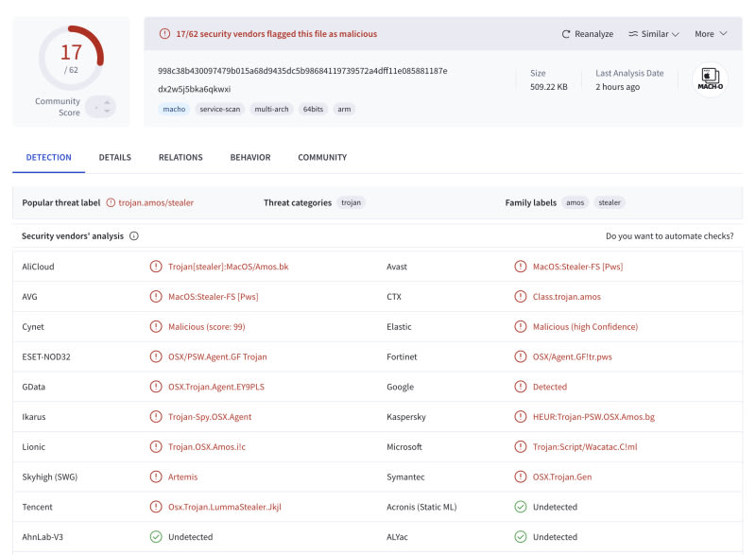Screen dimensions: 756x555
Task: Click the amos family label chip
Action: pos(574,202)
